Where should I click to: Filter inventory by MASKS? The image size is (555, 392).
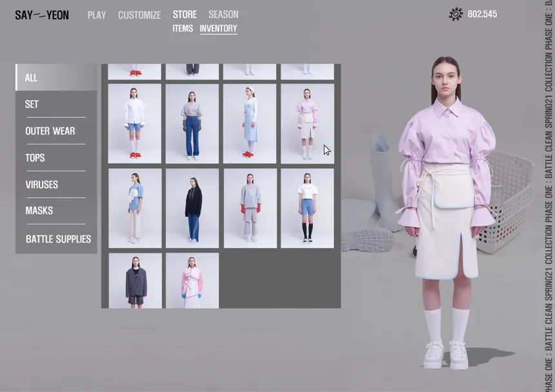(56, 211)
